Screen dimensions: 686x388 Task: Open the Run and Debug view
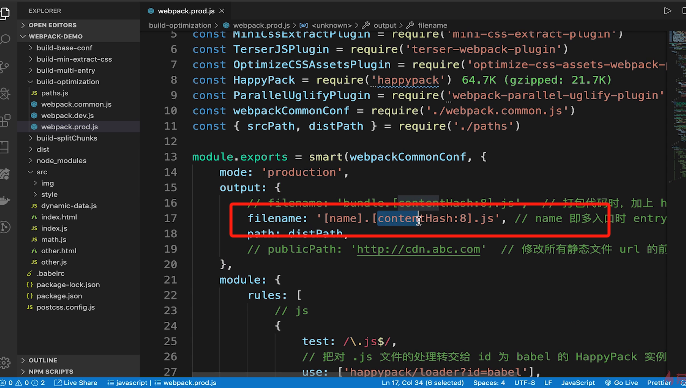5,93
